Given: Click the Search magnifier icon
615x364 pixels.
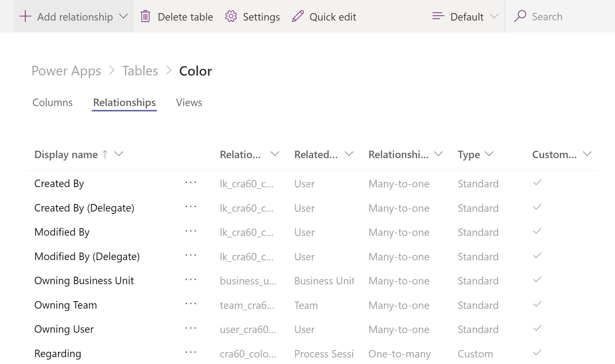Looking at the screenshot, I should (x=520, y=16).
